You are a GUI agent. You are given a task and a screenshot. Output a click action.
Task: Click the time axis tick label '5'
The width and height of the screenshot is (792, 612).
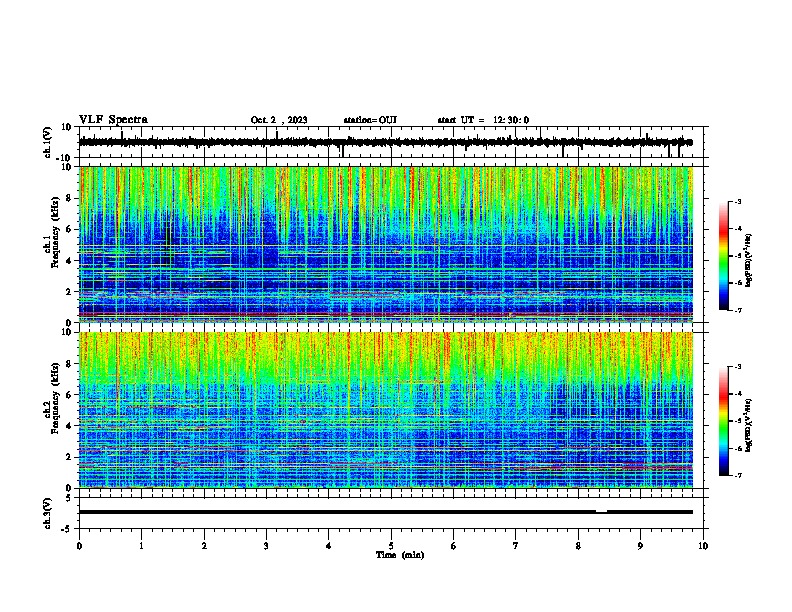391,546
